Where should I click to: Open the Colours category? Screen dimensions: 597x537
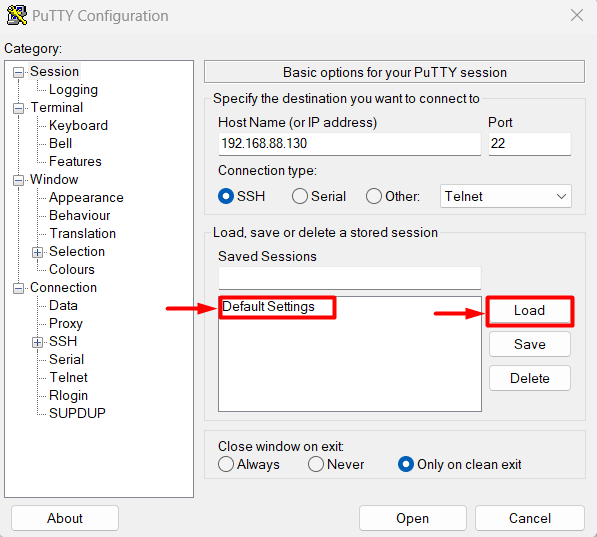pos(72,269)
